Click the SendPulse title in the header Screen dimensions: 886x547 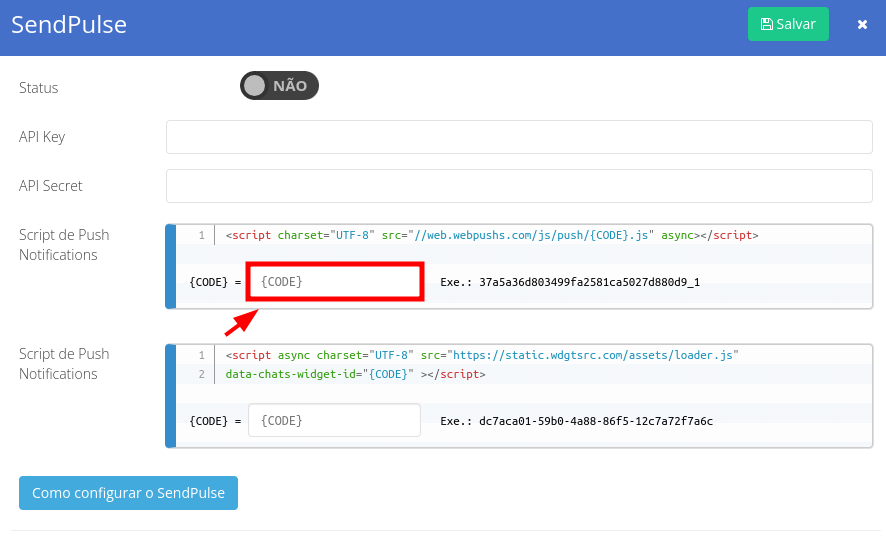tap(69, 24)
